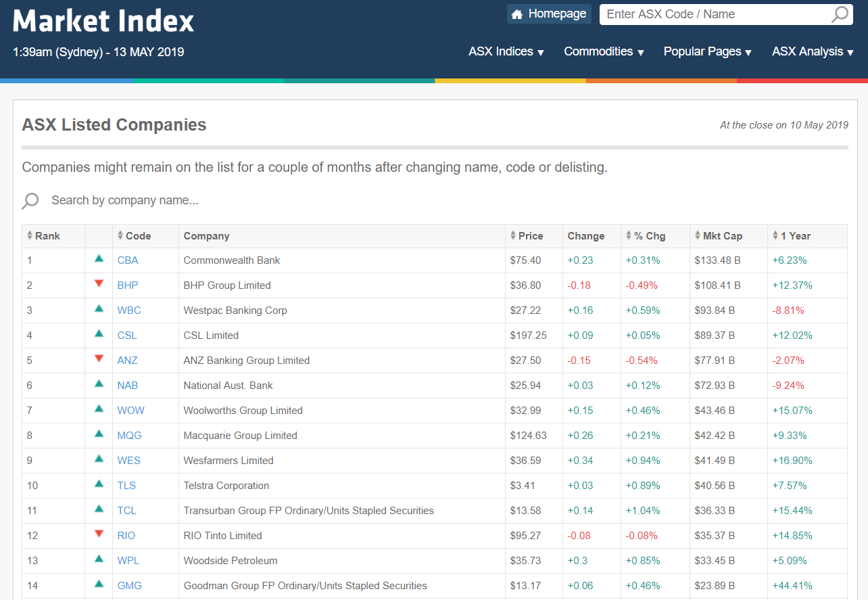Open the NAB stock code link

128,386
